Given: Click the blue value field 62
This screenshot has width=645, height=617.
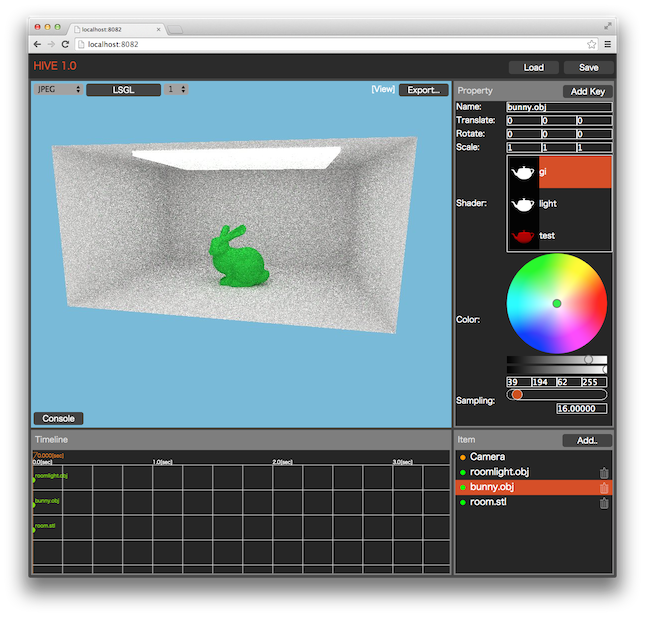Looking at the screenshot, I should (x=569, y=382).
